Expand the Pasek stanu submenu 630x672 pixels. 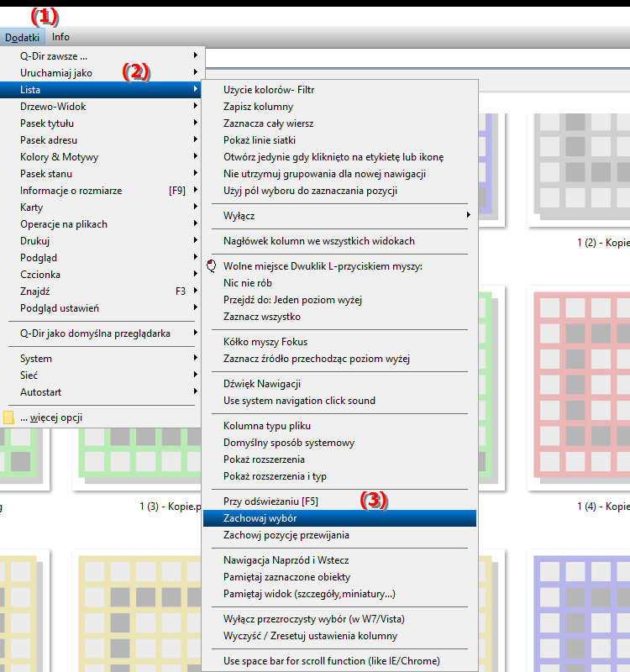(x=102, y=174)
